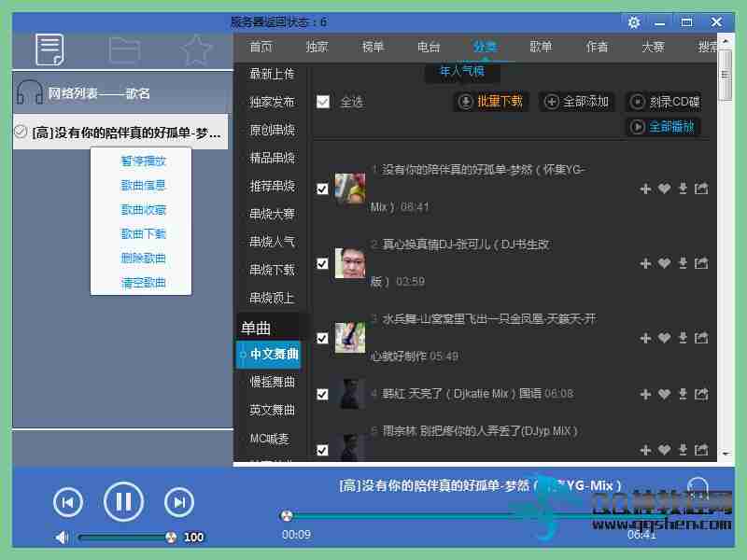Add song 真心换真情DJ with plus icon
747x560 pixels.
[x=645, y=263]
